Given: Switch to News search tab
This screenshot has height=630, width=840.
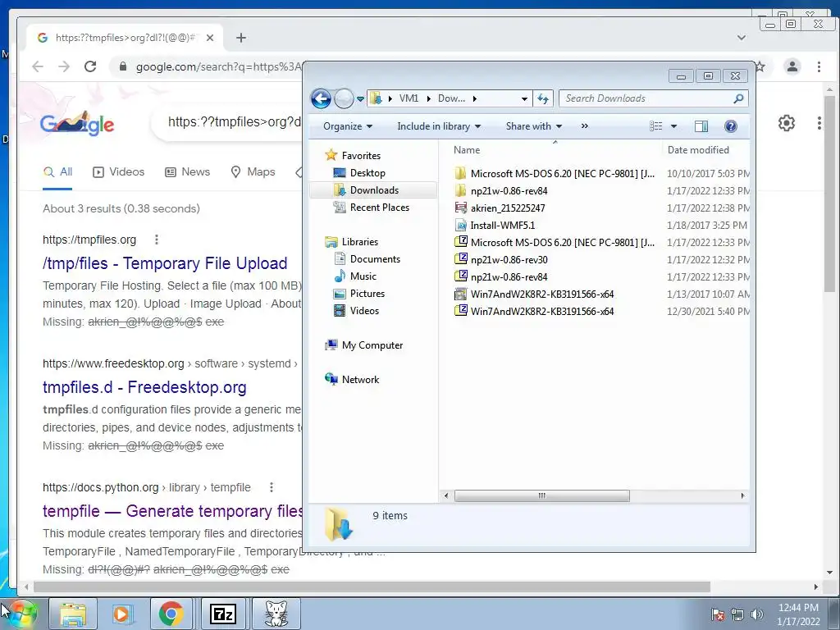Looking at the screenshot, I should 187,172.
